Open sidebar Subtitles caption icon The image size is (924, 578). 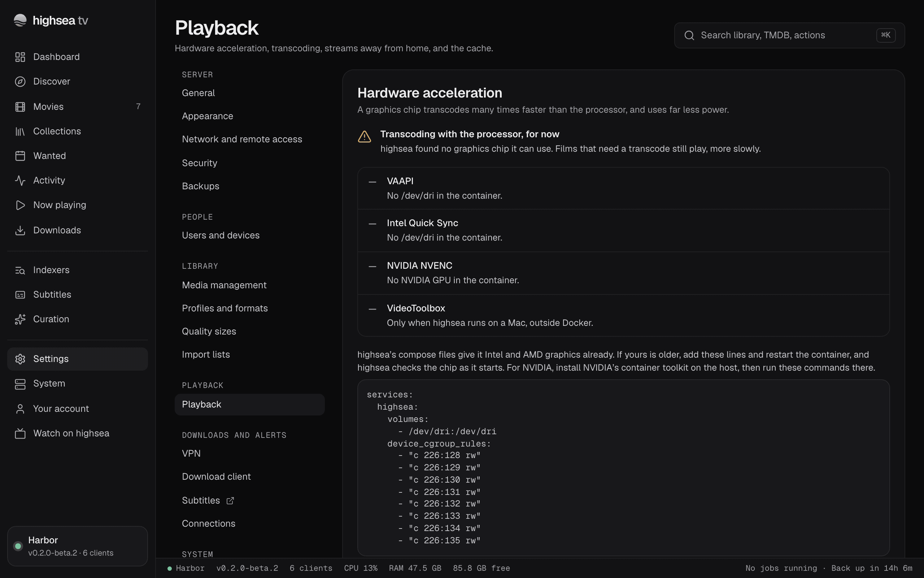[x=20, y=295]
